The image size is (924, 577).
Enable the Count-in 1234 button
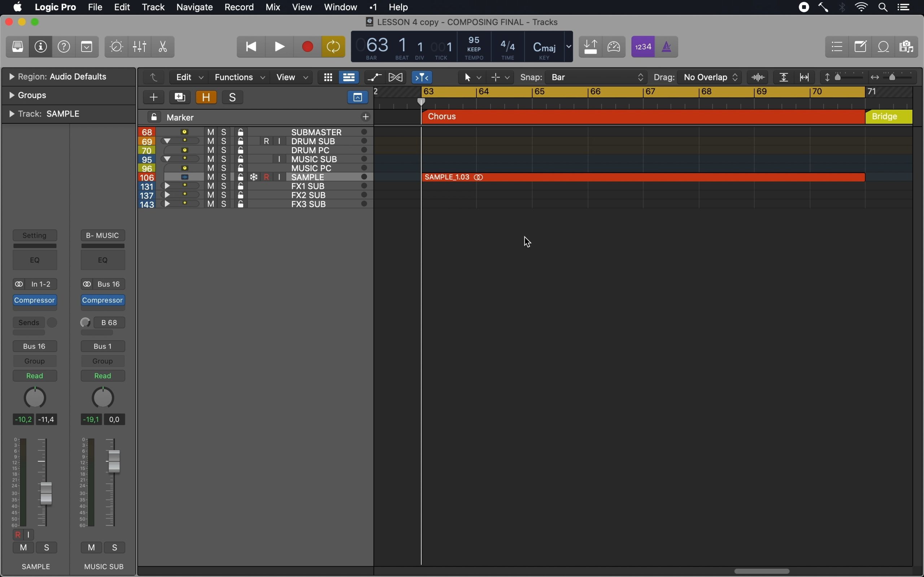pos(643,47)
